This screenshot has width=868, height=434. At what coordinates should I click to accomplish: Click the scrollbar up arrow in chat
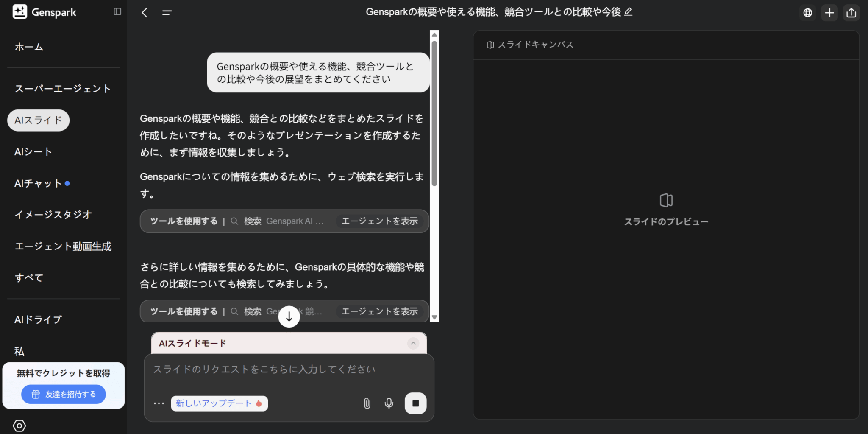434,35
